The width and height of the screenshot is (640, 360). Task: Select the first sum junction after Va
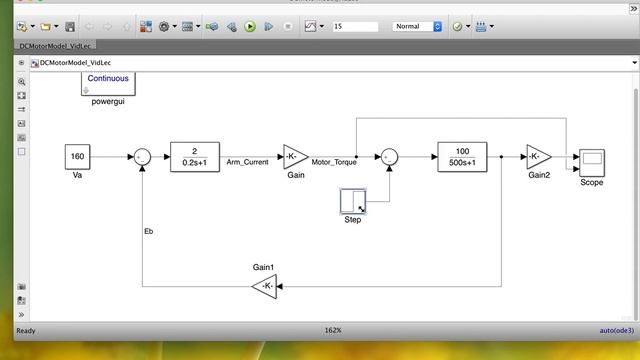click(x=142, y=157)
